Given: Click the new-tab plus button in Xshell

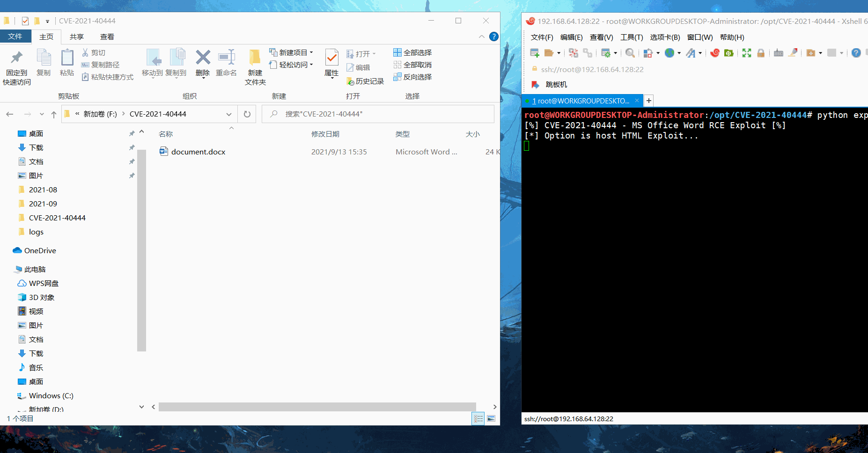Looking at the screenshot, I should coord(649,101).
